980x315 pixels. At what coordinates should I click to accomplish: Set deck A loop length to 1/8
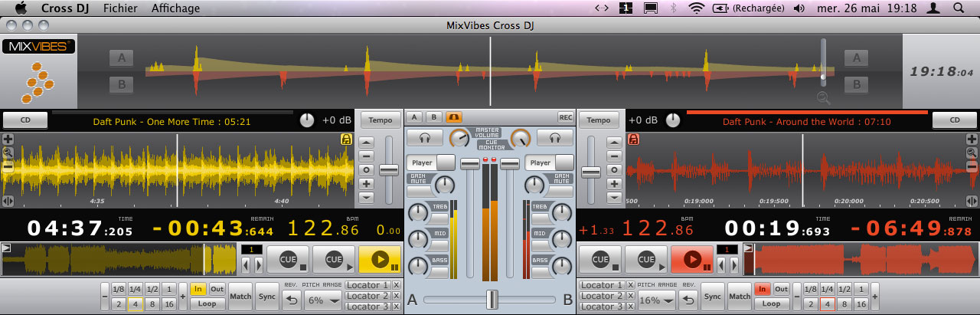point(118,289)
